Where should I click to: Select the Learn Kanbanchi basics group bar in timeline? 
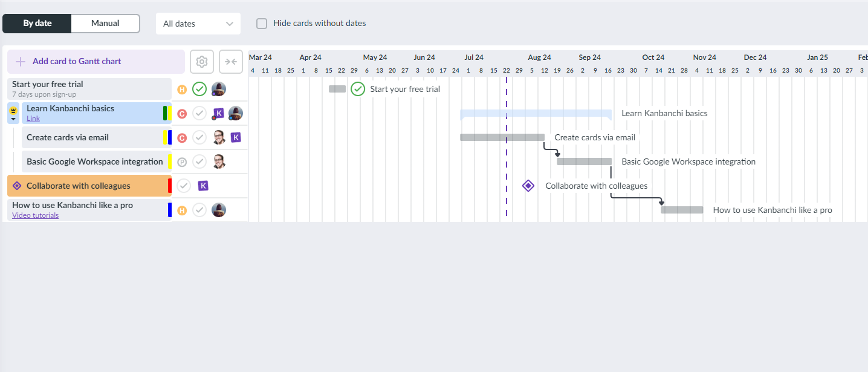(x=536, y=113)
